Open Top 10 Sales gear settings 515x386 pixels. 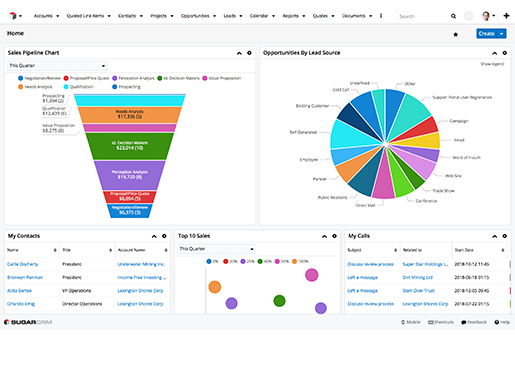pyautogui.click(x=334, y=236)
